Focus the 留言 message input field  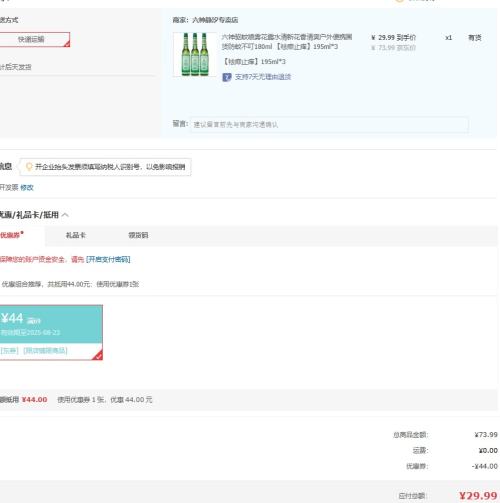tap(329, 124)
